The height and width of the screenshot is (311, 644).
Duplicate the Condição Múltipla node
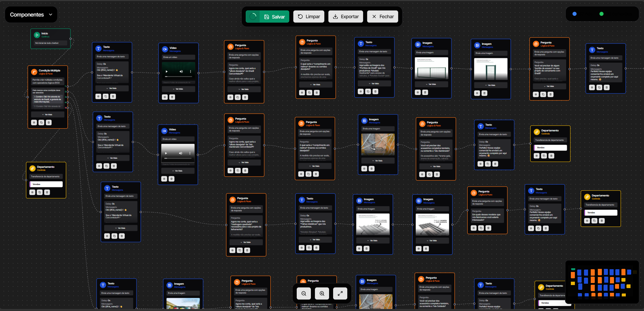[41, 123]
